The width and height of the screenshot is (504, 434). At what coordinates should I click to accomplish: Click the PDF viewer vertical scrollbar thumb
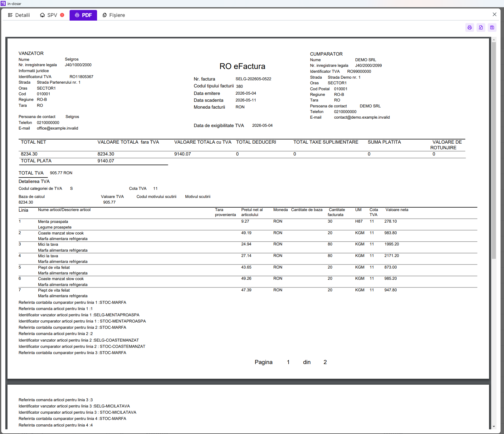click(x=494, y=150)
